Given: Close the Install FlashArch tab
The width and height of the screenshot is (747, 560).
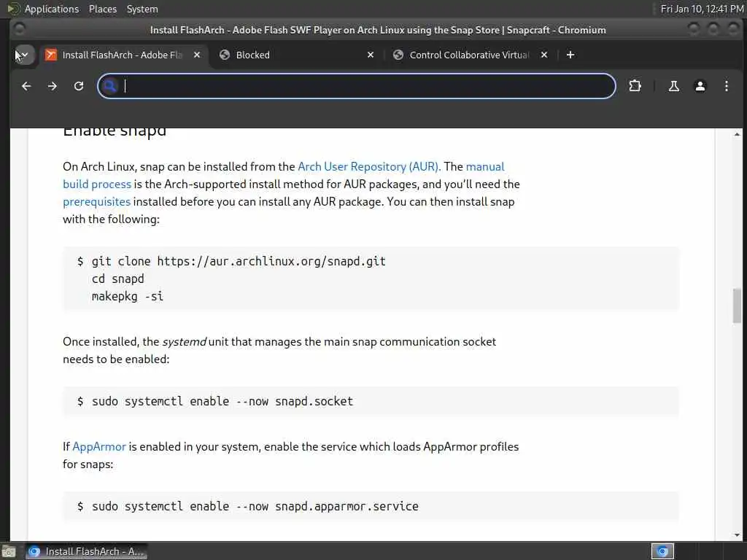Looking at the screenshot, I should tap(197, 55).
